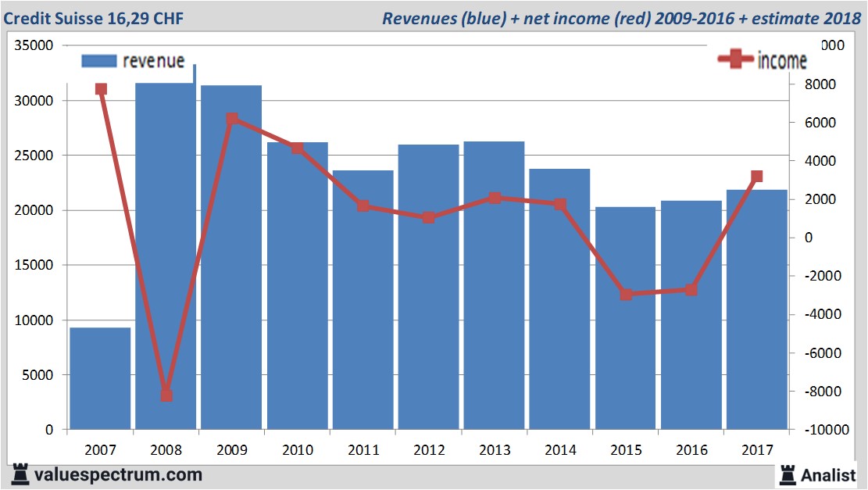The image size is (868, 490).
Task: Select the 2012 revenue bar
Action: point(428,287)
